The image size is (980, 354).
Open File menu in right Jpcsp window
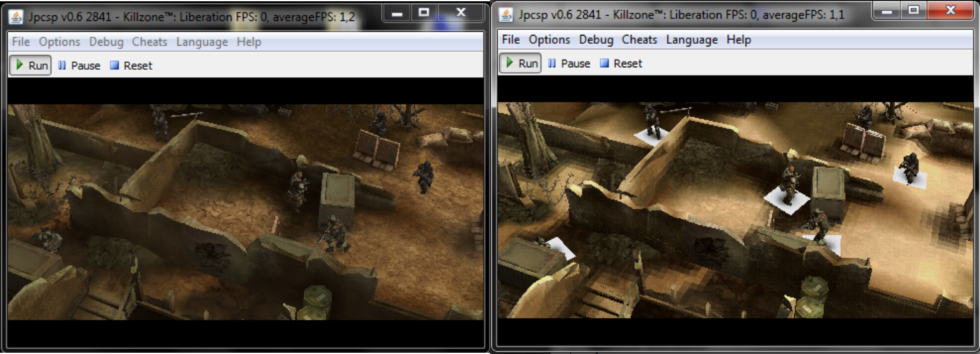pyautogui.click(x=511, y=39)
